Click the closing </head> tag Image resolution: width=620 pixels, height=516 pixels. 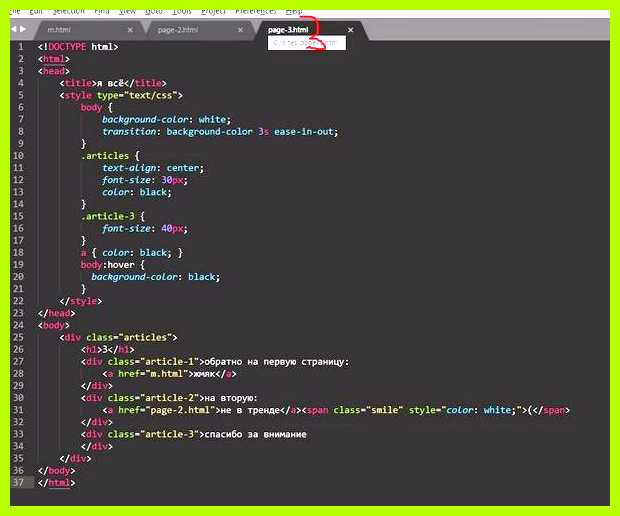(x=57, y=313)
